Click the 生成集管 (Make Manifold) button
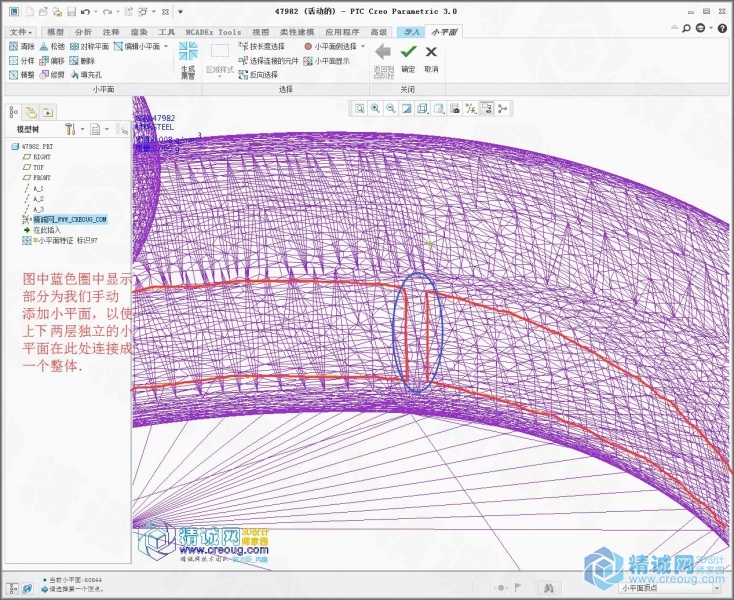734x600 pixels. click(x=188, y=60)
